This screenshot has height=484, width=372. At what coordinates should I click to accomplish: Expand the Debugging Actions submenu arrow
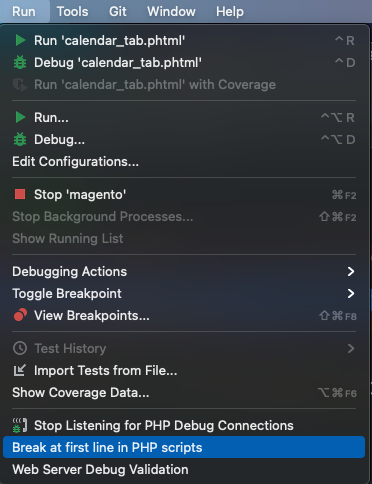click(351, 271)
